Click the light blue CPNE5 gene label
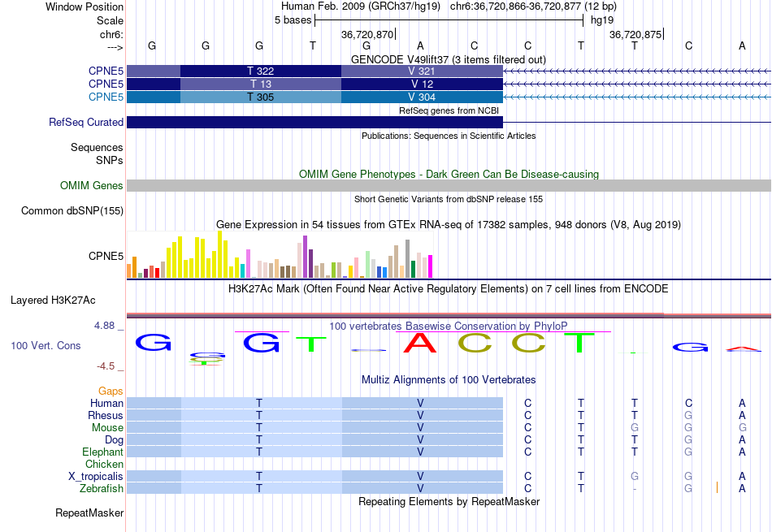This screenshot has width=772, height=532. click(x=106, y=97)
